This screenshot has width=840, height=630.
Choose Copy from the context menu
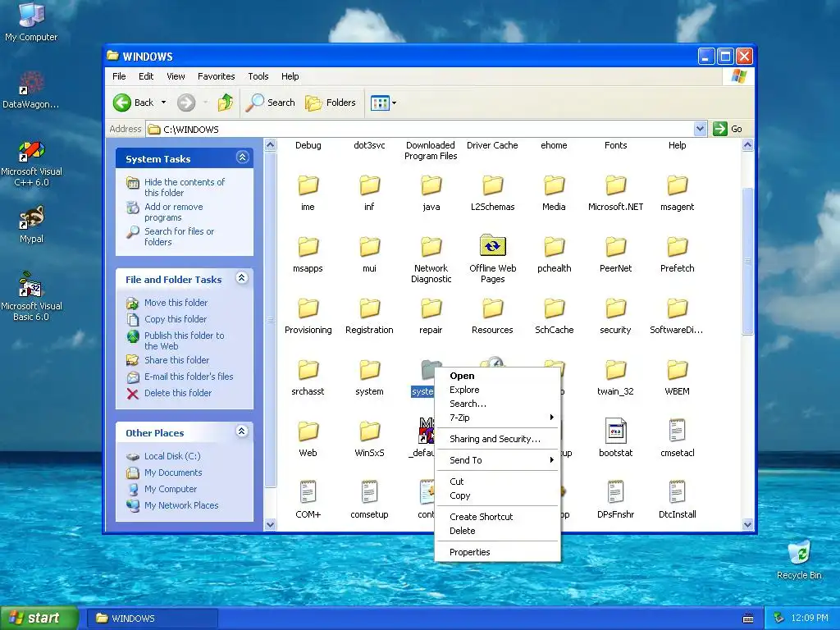click(497, 495)
